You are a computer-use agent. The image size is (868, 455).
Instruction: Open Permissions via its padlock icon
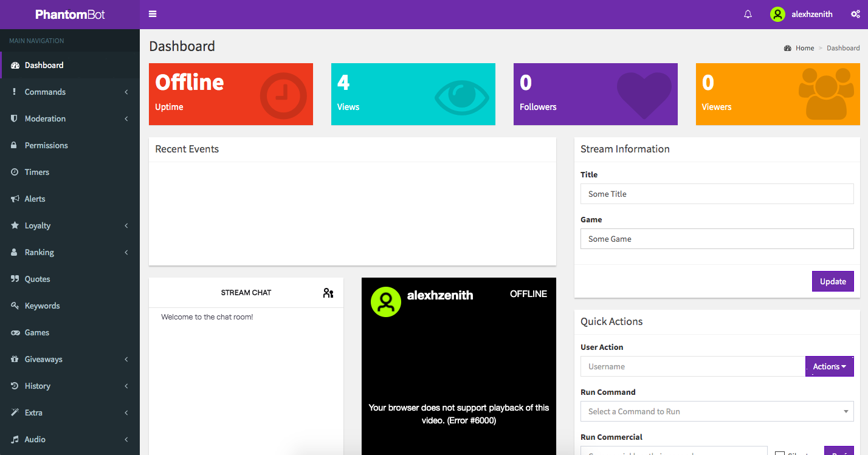pyautogui.click(x=15, y=145)
